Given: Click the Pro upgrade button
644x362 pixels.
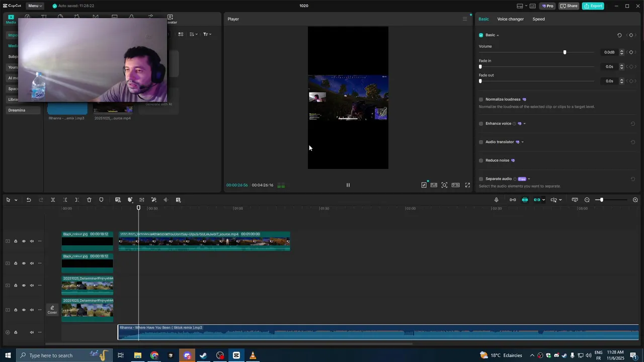Looking at the screenshot, I should point(547,6).
